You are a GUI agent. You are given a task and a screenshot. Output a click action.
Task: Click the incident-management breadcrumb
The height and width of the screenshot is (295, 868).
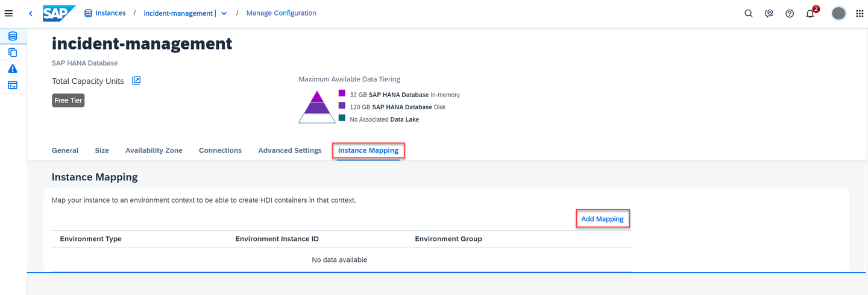[179, 13]
